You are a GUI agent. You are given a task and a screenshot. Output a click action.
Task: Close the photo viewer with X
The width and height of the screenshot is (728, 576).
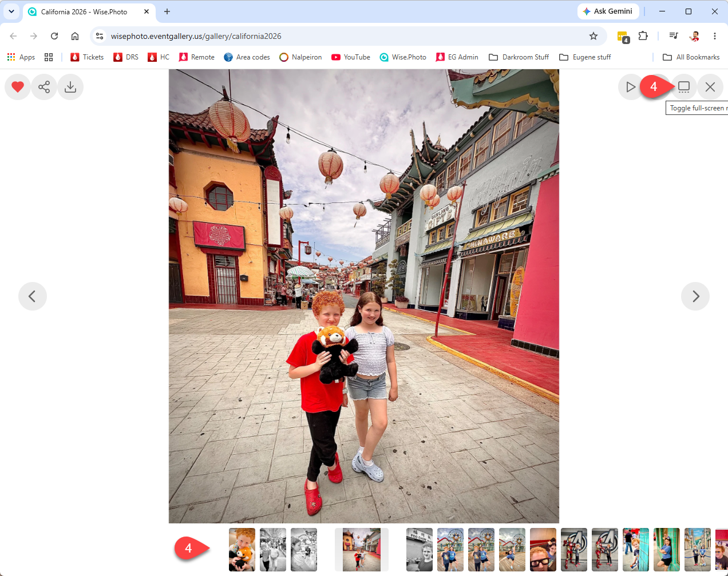(710, 87)
